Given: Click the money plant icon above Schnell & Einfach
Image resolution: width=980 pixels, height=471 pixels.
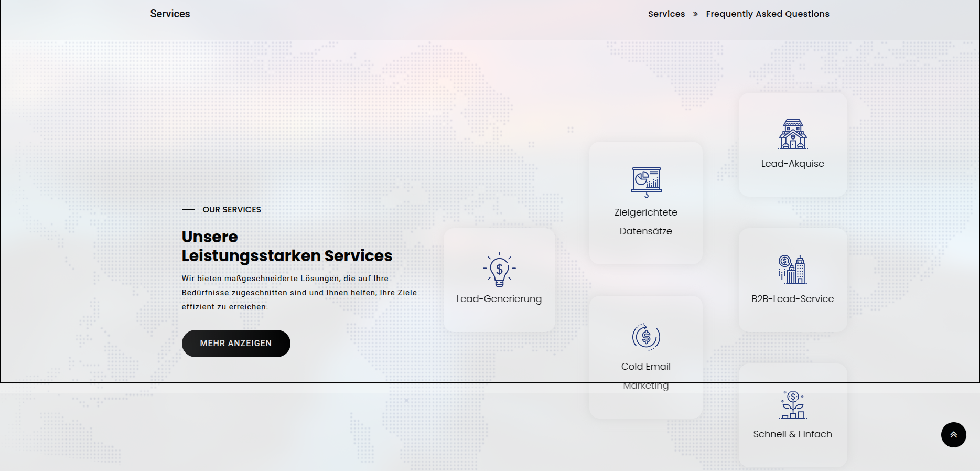Looking at the screenshot, I should [x=793, y=404].
